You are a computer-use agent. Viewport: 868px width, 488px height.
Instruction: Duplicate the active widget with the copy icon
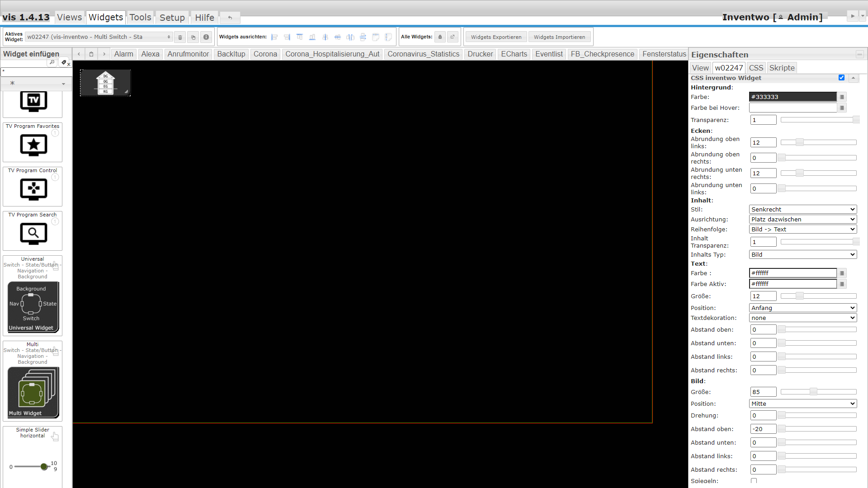[x=193, y=37]
